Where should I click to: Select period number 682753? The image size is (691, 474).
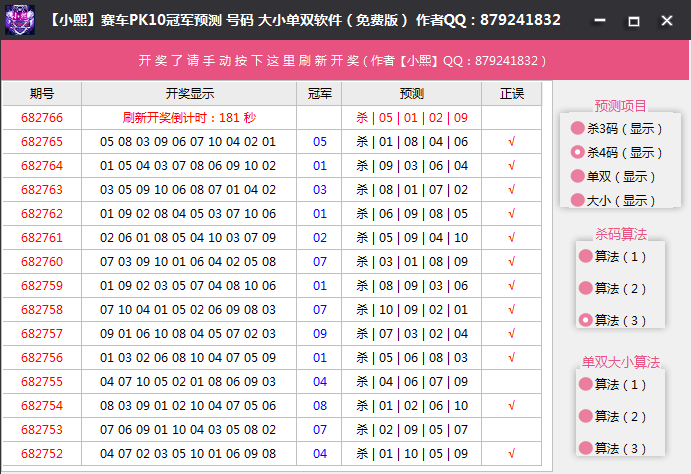tap(42, 430)
